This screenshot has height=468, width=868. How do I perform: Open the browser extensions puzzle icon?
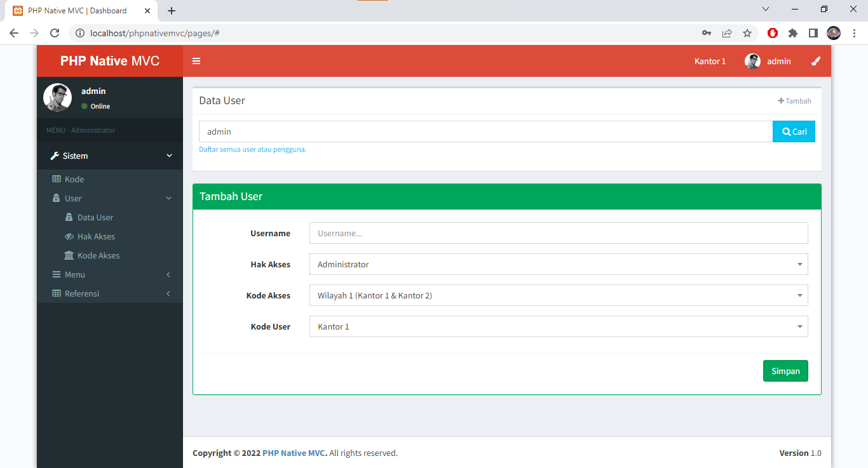coord(793,33)
